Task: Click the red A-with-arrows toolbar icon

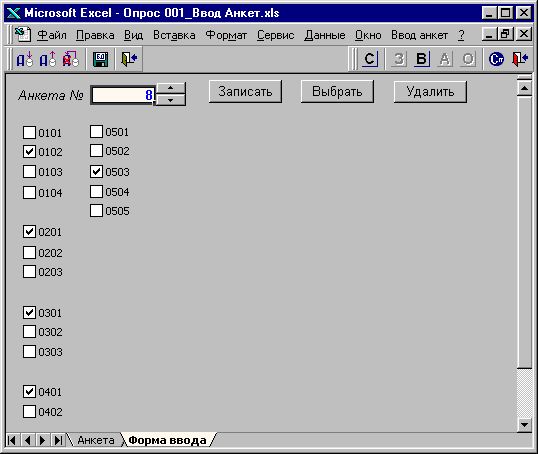Action: [70, 59]
